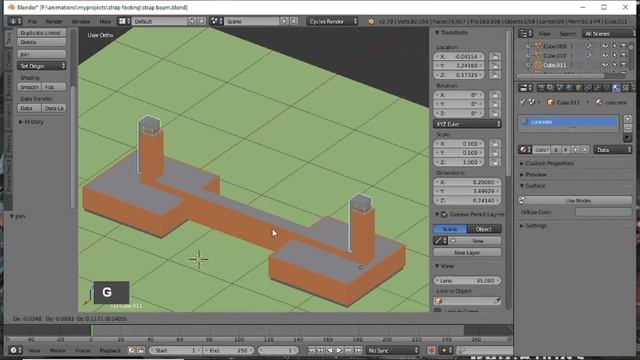Image resolution: width=640 pixels, height=360 pixels.
Task: Click the material browse sphere icon
Action: [x=524, y=150]
